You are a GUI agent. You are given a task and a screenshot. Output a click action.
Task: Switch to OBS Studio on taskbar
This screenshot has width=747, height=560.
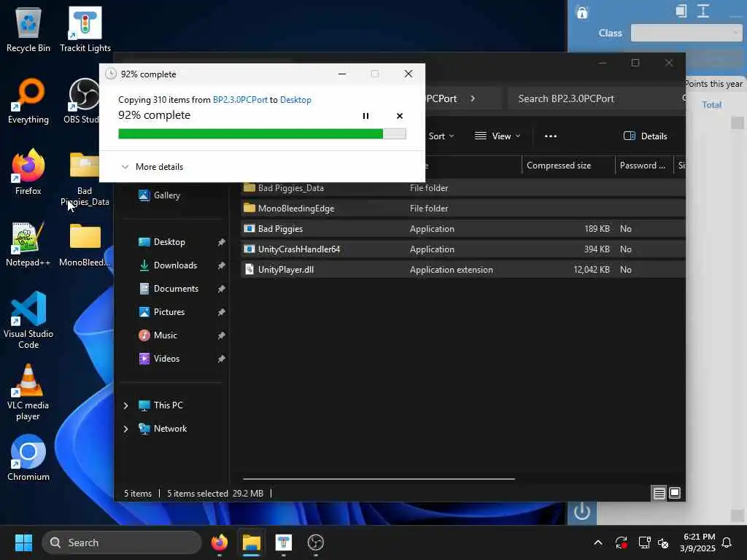[315, 542]
